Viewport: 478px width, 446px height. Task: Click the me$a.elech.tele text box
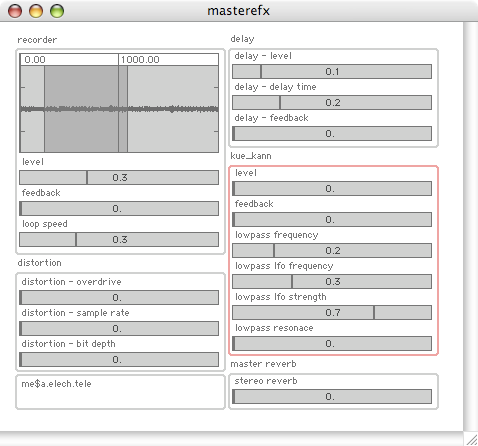click(120, 392)
